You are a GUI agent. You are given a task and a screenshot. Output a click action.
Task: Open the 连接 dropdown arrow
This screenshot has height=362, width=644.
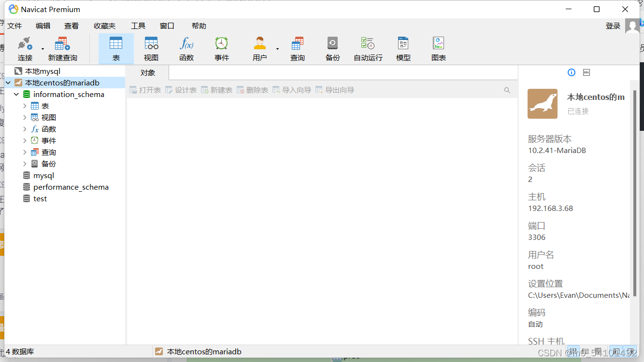43,49
